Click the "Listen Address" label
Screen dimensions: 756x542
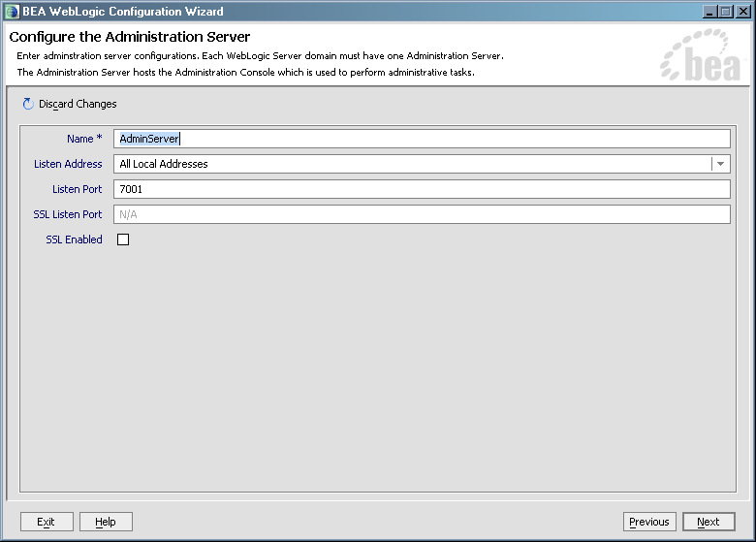[x=68, y=164]
